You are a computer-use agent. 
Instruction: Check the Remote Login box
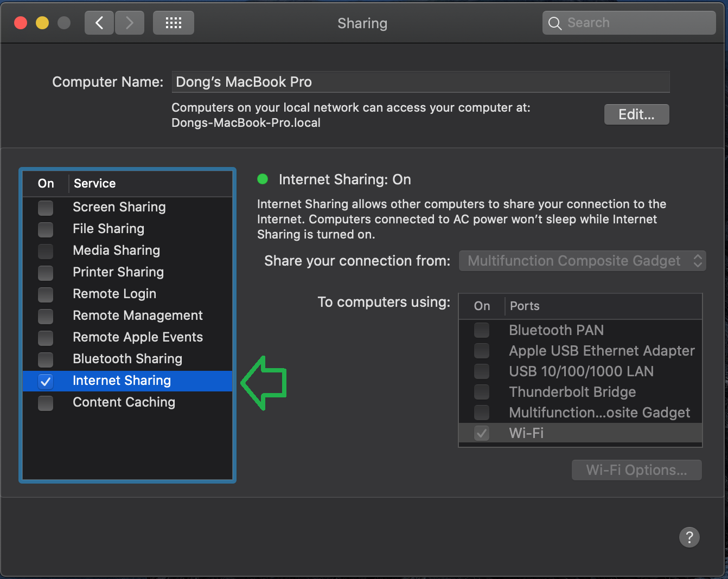(46, 294)
